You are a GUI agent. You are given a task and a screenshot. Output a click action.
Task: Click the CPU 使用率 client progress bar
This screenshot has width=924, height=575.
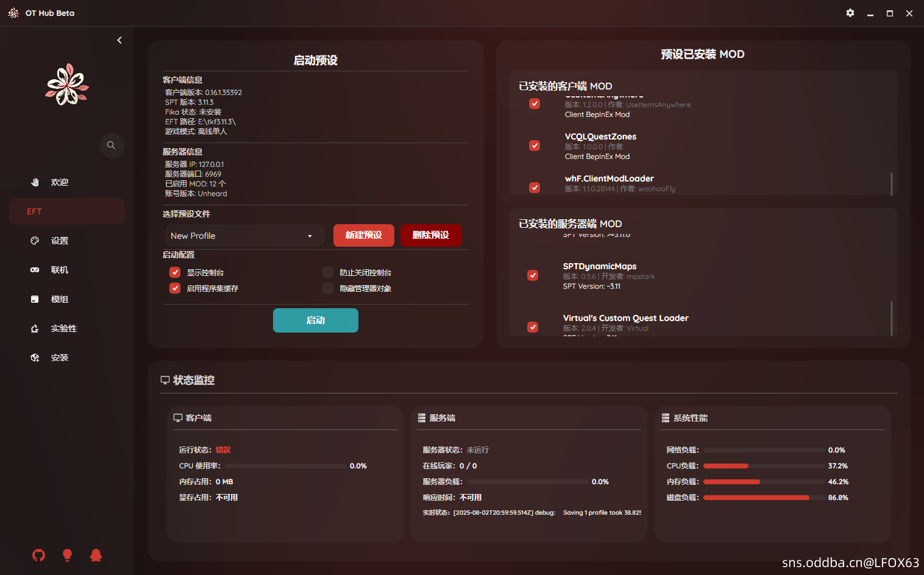tap(286, 466)
